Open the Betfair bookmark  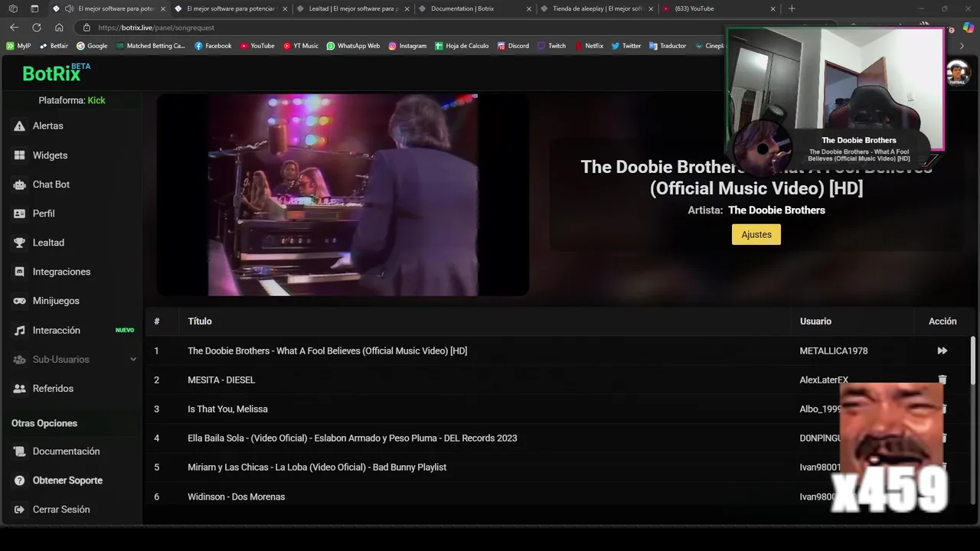click(x=54, y=46)
